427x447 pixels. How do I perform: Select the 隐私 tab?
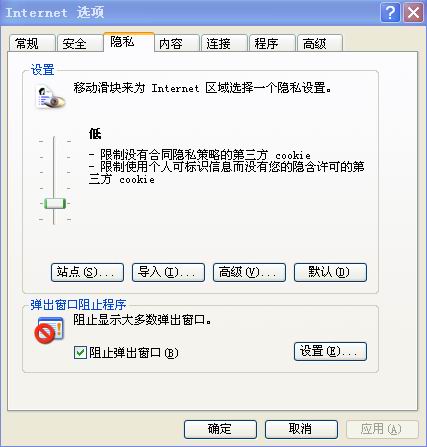point(129,42)
